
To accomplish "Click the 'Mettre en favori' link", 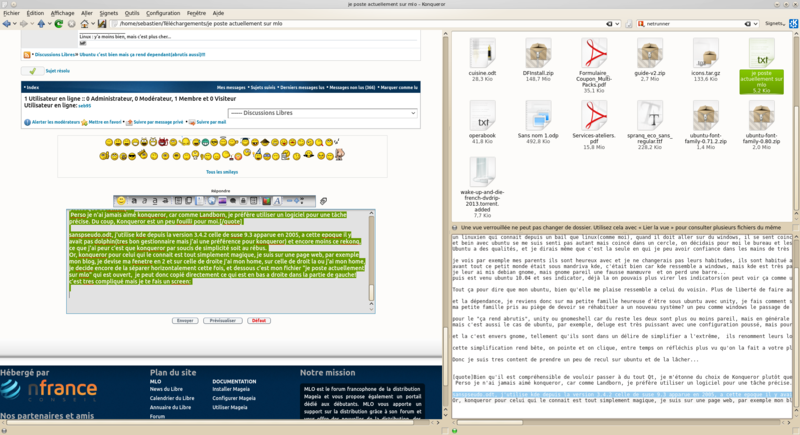I will click(x=105, y=122).
